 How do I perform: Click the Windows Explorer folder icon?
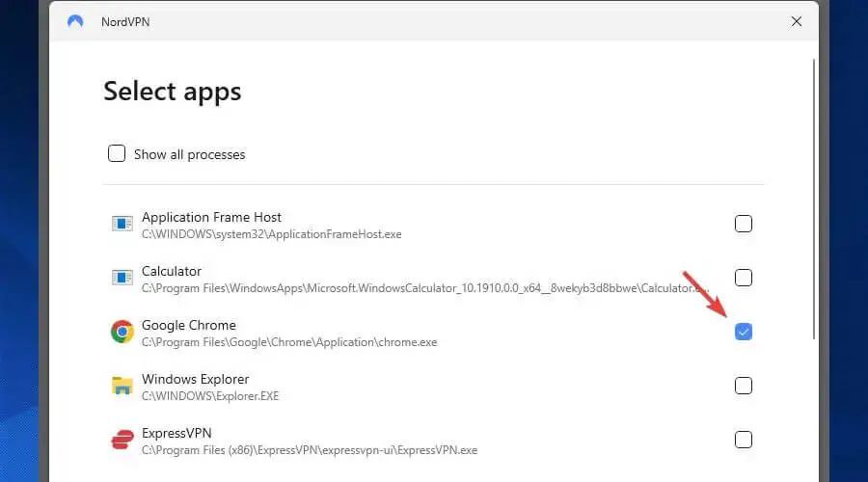[x=121, y=387]
